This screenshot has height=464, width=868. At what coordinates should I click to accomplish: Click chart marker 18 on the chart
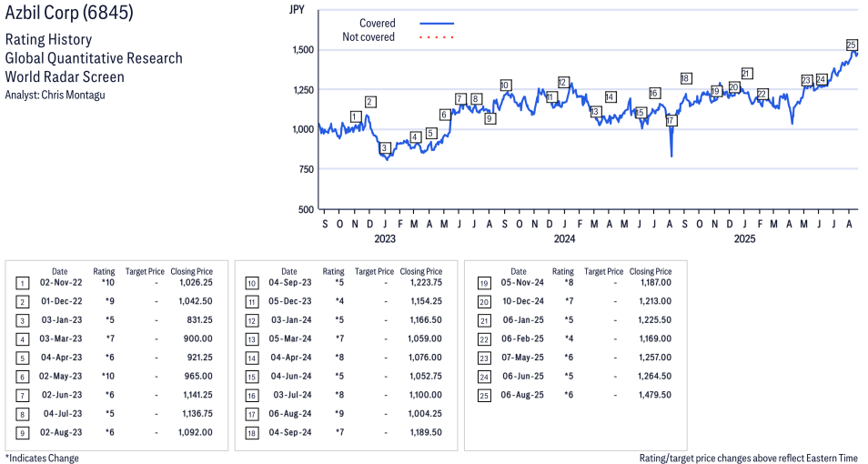685,78
